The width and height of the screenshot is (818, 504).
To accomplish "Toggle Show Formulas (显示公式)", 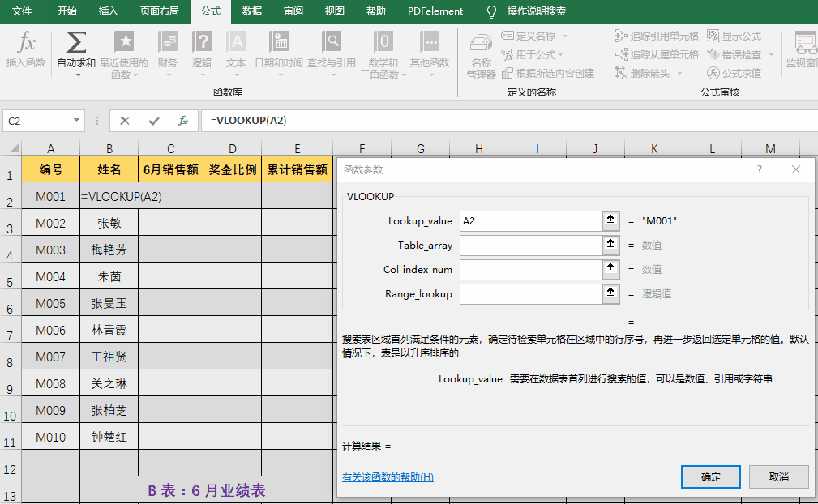I will tap(734, 36).
